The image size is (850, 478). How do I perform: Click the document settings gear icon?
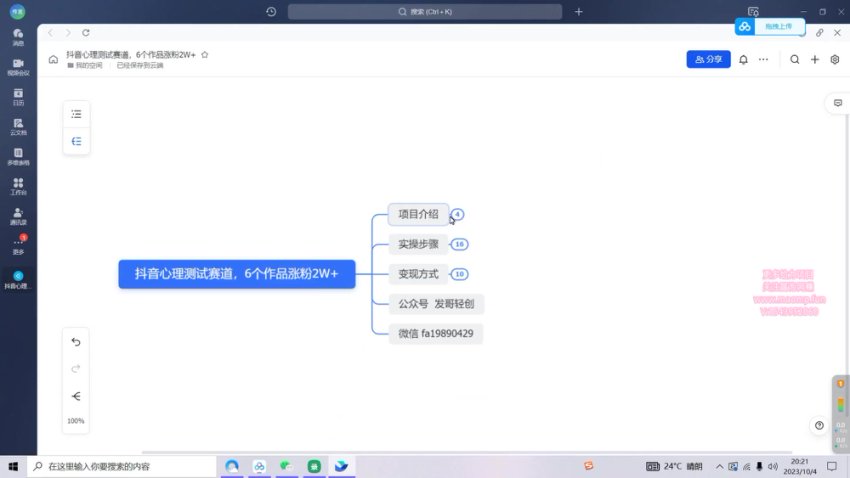coord(835,60)
